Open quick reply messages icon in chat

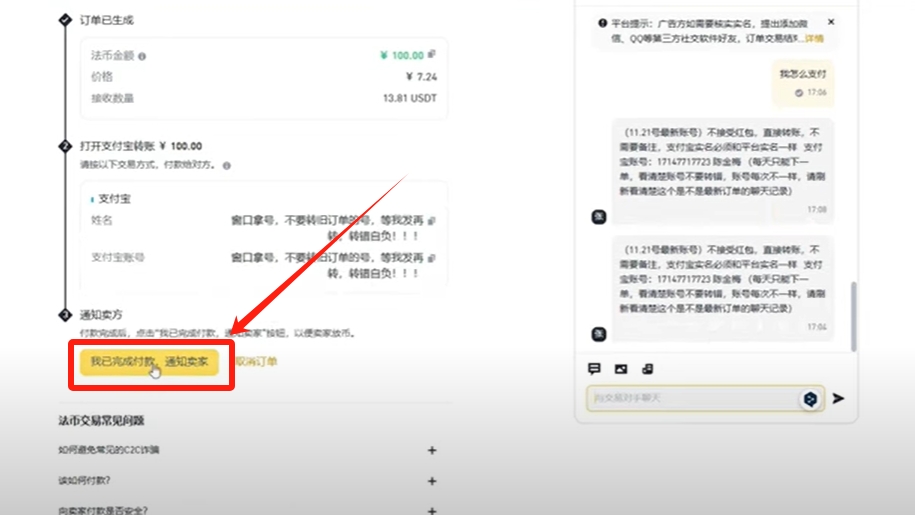[x=594, y=369]
